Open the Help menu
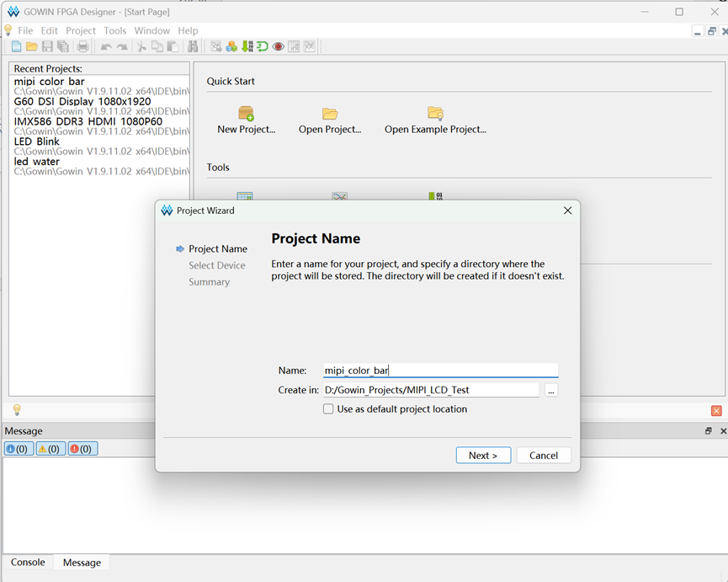Screen dimensions: 728x582 coord(188,30)
